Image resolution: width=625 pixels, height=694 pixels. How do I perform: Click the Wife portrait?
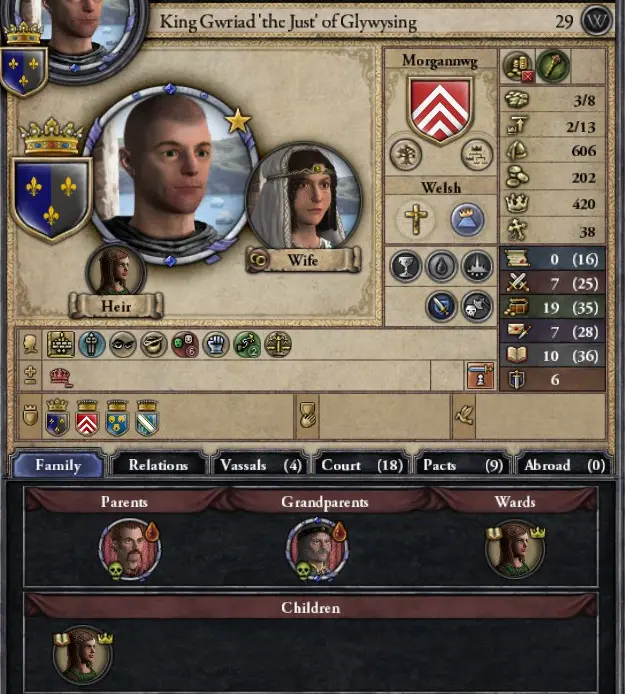303,199
